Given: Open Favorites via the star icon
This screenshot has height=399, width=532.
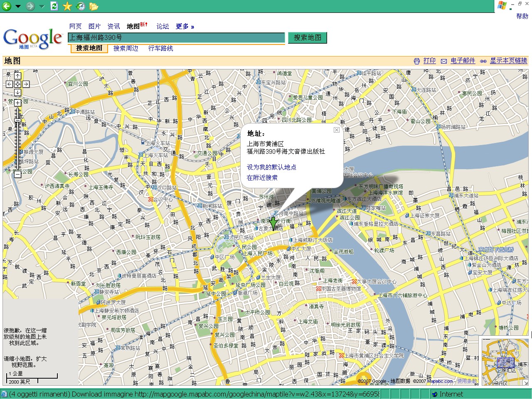Looking at the screenshot, I should (x=67, y=6).
